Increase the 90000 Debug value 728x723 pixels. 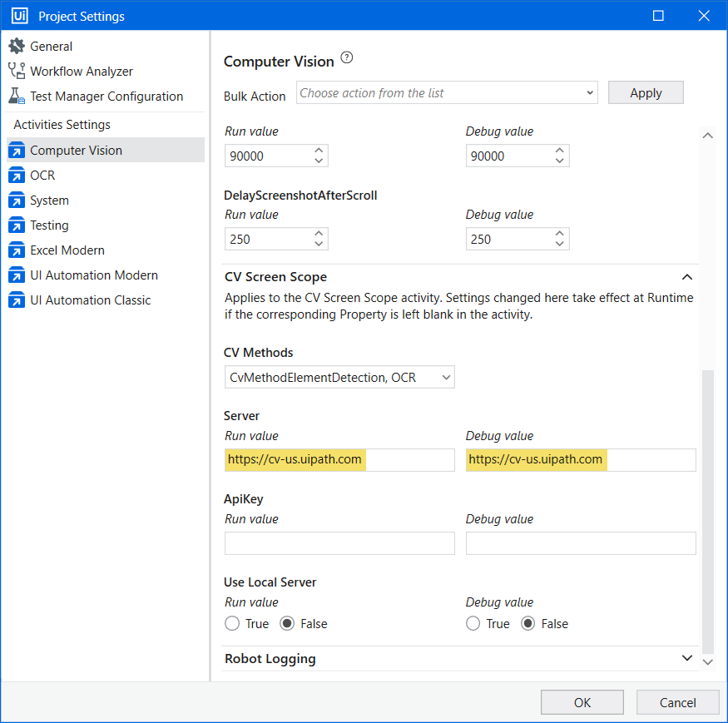pos(559,151)
